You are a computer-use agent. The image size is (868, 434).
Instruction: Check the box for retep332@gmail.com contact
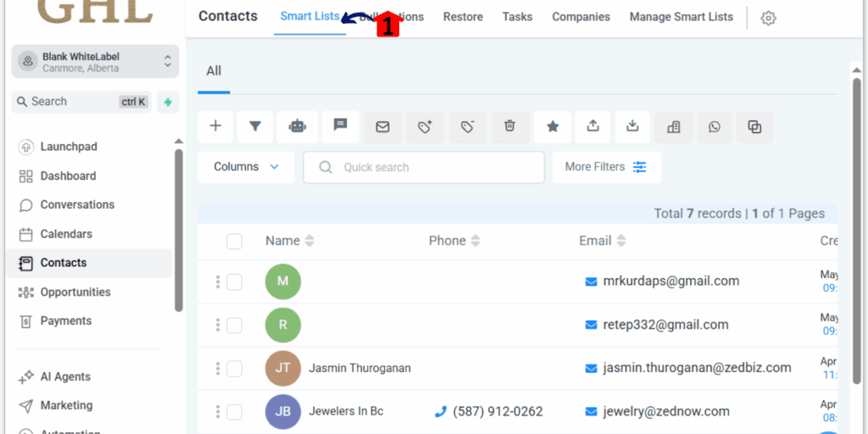click(x=234, y=325)
